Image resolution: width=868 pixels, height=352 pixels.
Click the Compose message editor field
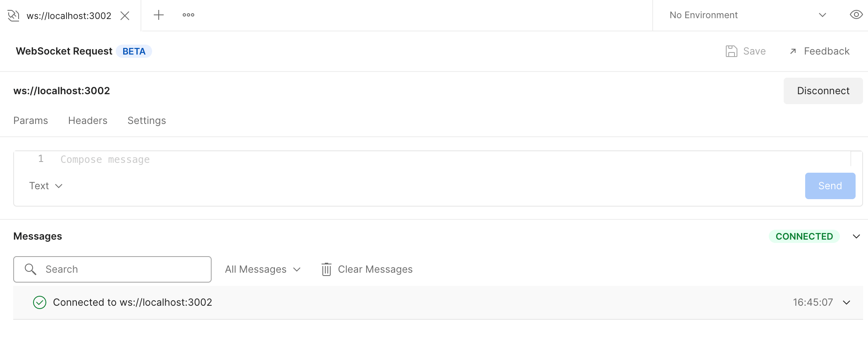coord(413,160)
